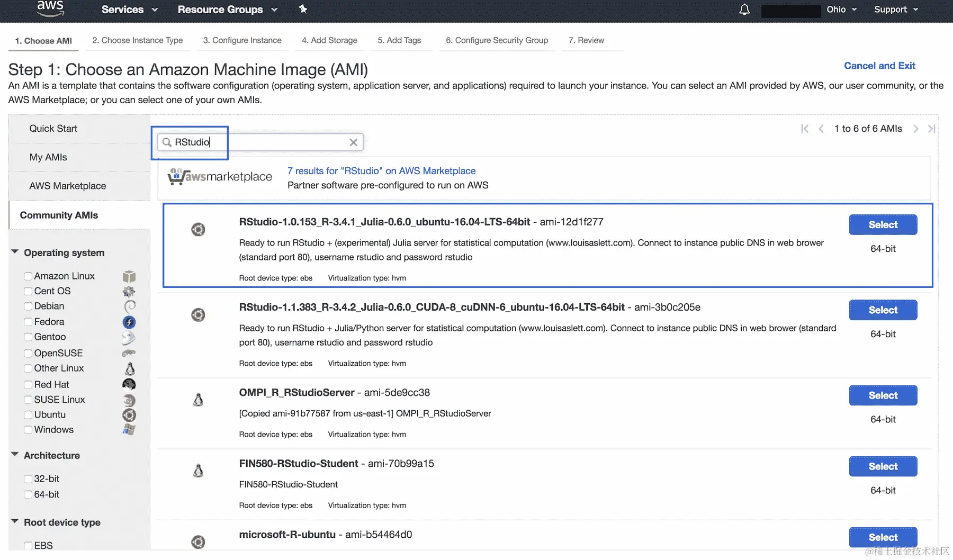Click Cancel and Exit
This screenshot has height=560, width=953.
(x=879, y=66)
